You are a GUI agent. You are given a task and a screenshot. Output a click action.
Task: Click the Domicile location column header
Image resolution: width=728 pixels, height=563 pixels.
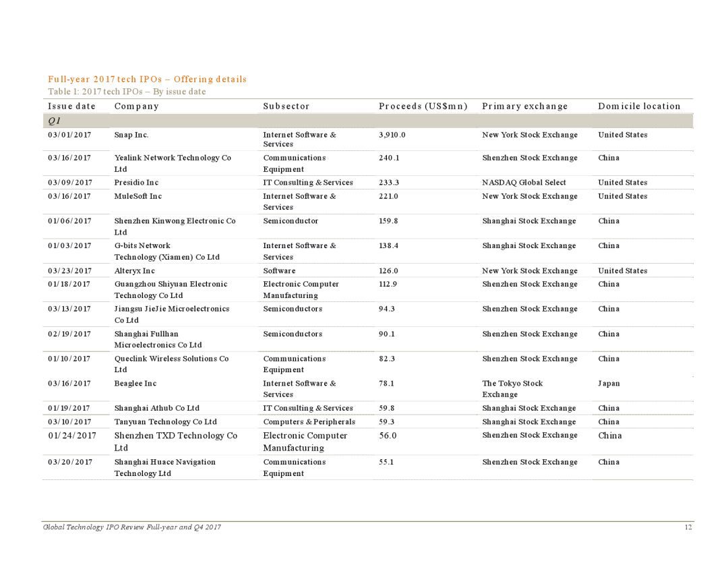coord(639,107)
